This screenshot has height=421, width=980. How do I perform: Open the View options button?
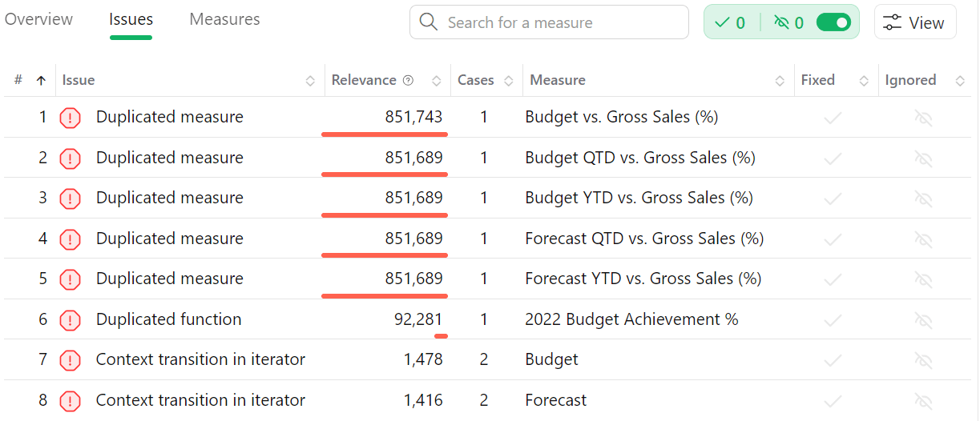click(x=914, y=23)
